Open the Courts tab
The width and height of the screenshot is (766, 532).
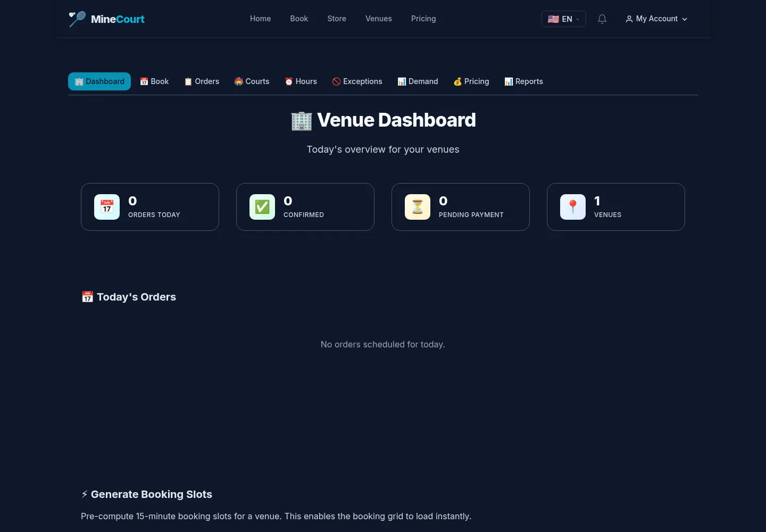tap(252, 81)
